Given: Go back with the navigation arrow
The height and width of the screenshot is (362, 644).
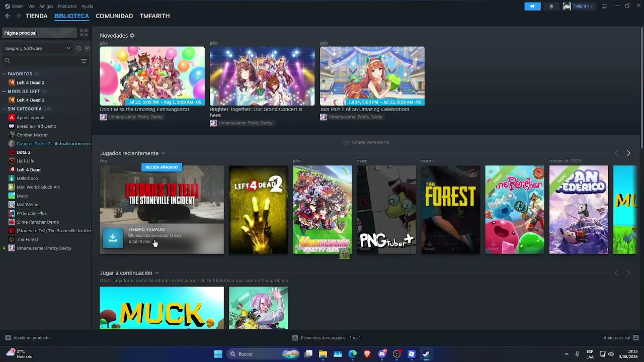Looking at the screenshot, I should (x=8, y=16).
